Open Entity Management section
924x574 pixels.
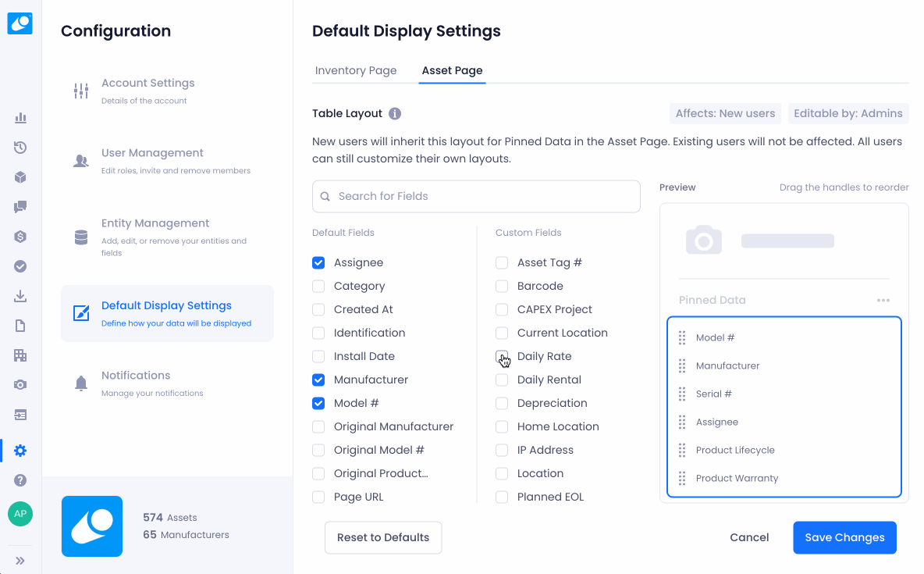167,237
